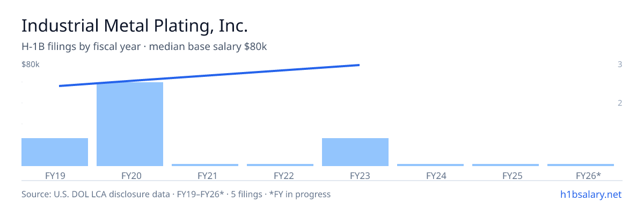Select the FY19 filings bar
Viewport: 644px width, 215px height.
click(55, 152)
